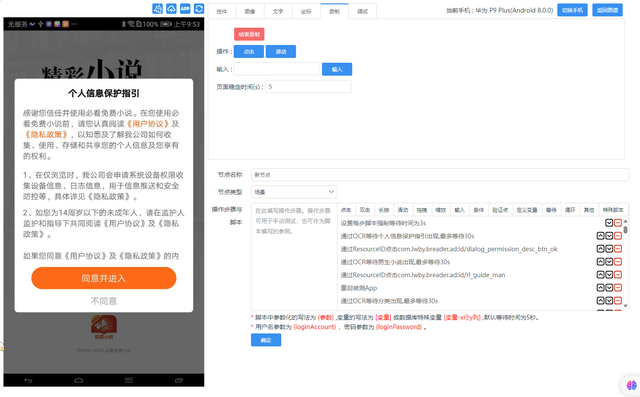Move down the 设置每步脚本强制等待时间为3s step
This screenshot has width=640, height=397.
coord(609,223)
